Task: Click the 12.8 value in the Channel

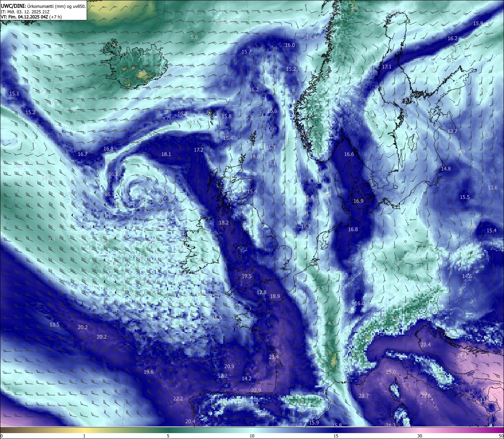Action: pos(261,293)
